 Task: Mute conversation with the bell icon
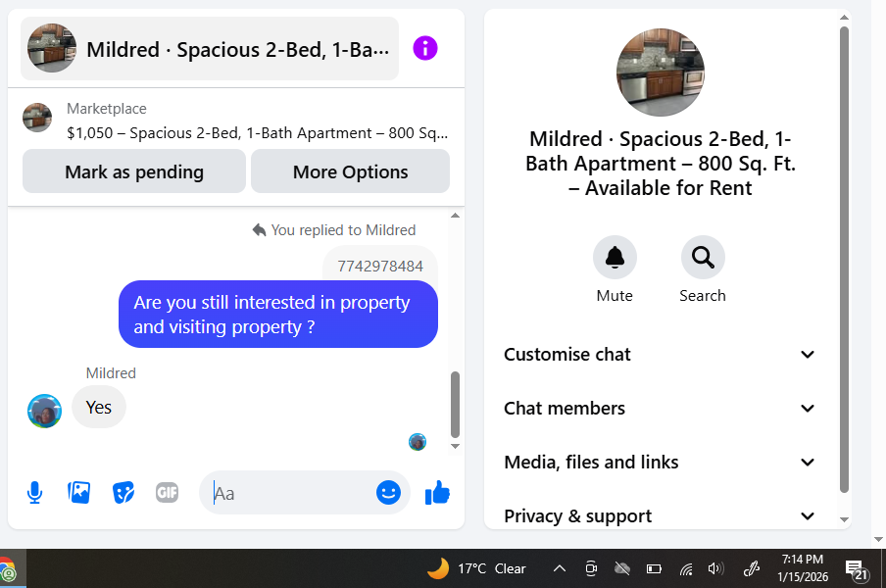tap(615, 258)
